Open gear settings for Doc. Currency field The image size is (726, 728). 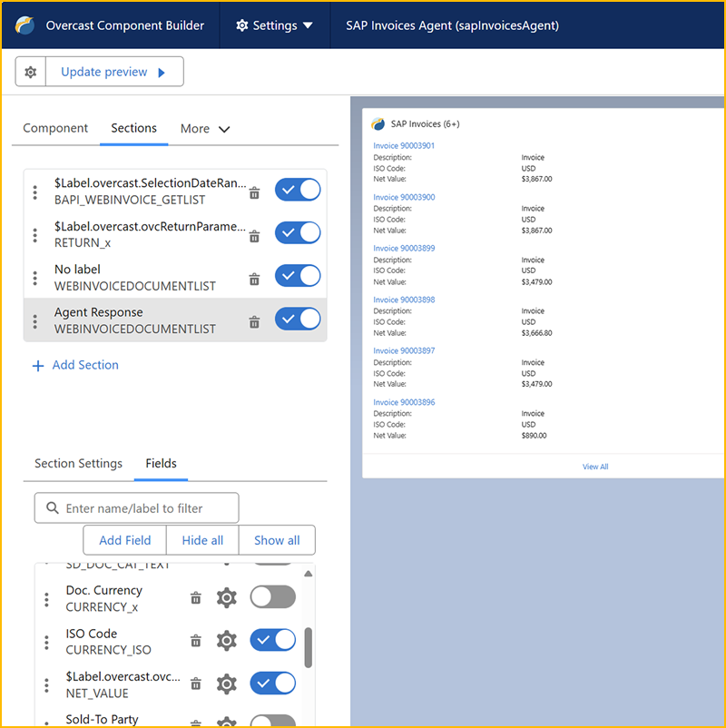pos(226,597)
